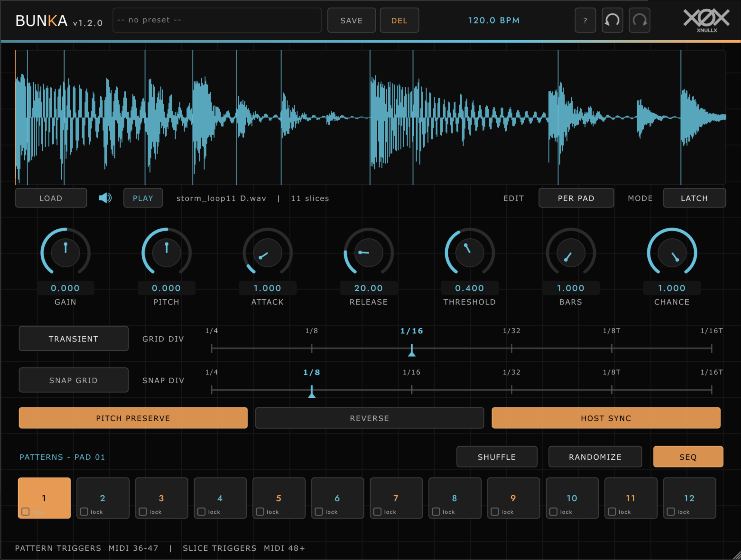Select pattern pad 10
Image resolution: width=741 pixels, height=560 pixels.
pos(572,498)
